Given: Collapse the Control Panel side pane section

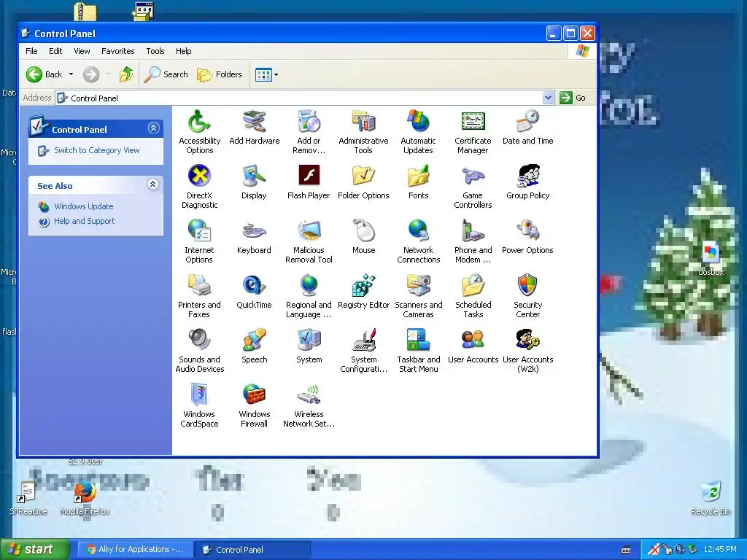Looking at the screenshot, I should pos(153,128).
